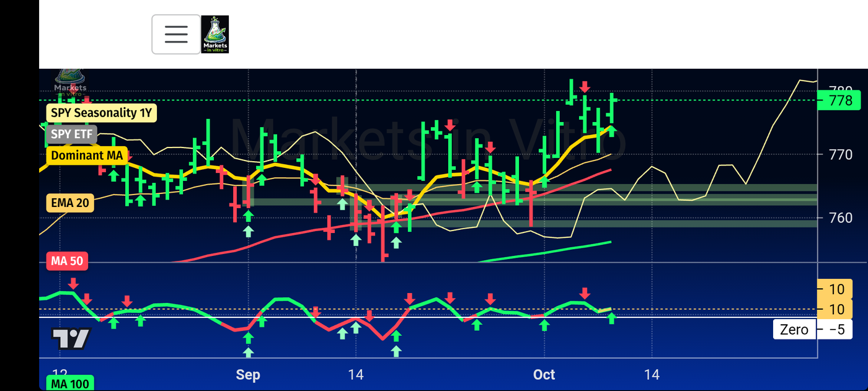Click the 770 price axis value
The width and height of the screenshot is (868, 391).
840,155
